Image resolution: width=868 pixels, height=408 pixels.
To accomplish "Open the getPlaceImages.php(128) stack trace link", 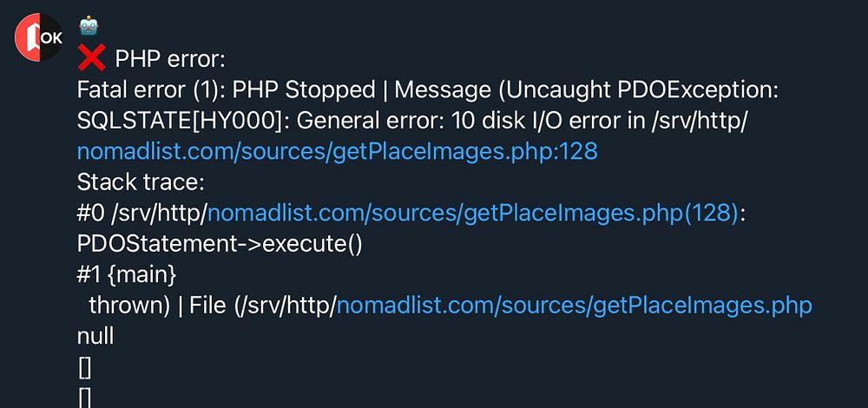I will click(474, 214).
